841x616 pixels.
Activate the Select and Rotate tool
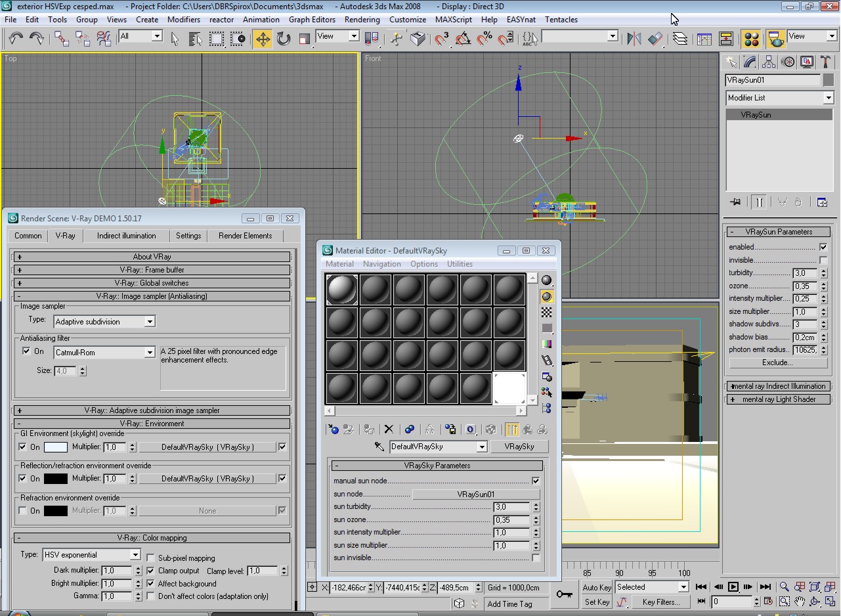coord(284,39)
